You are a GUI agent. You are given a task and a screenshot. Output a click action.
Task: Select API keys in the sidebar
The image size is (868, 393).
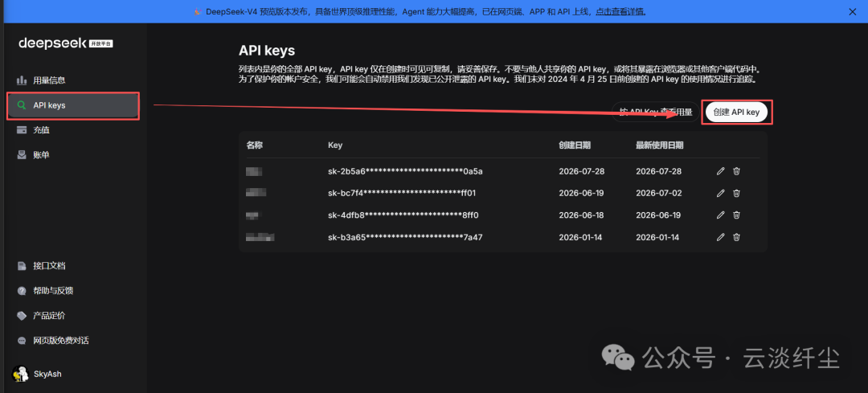[72, 105]
